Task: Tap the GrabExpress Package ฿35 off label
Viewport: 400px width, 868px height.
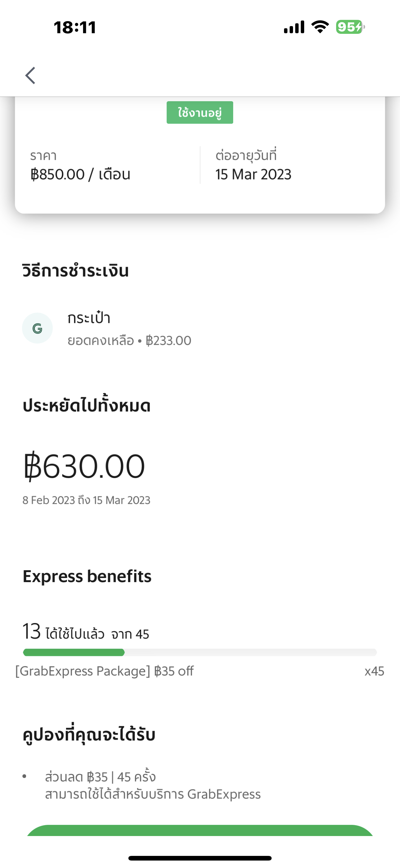Action: [x=104, y=671]
